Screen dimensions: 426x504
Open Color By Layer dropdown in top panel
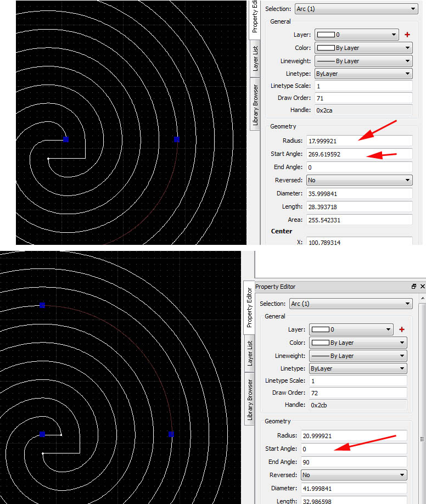363,48
